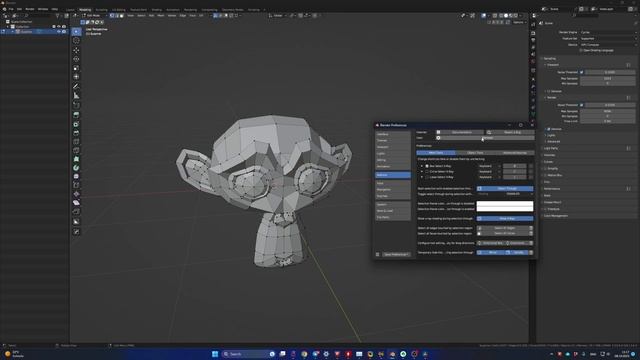The width and height of the screenshot is (640, 360).
Task: Toggle the Show X-Ray option
Action: pos(505,218)
